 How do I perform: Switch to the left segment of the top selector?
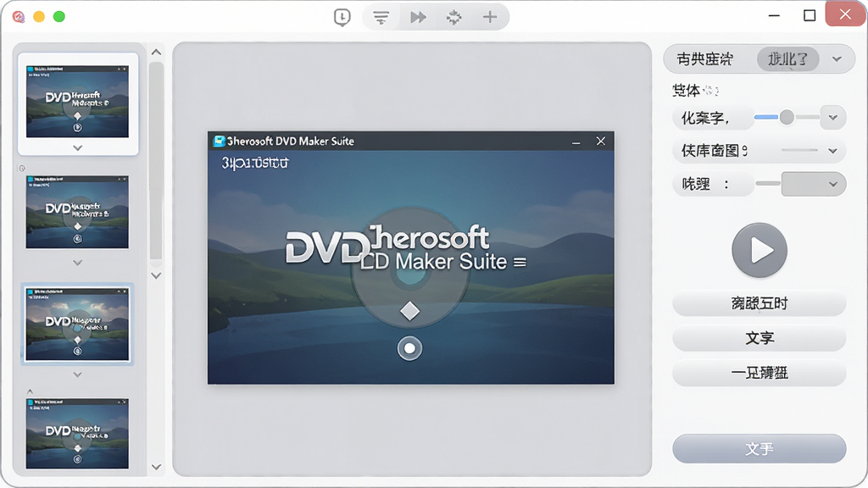tap(704, 58)
